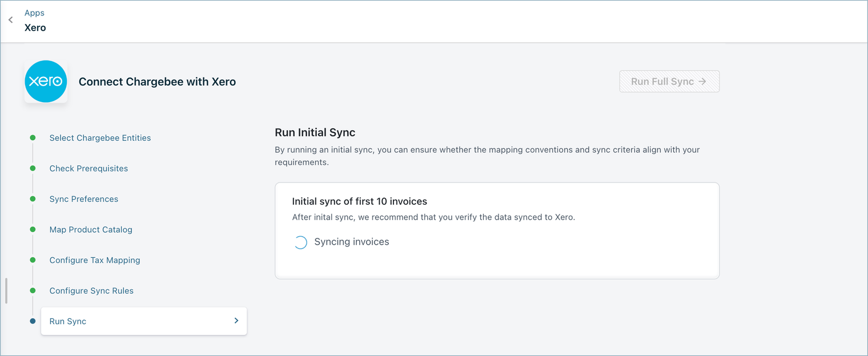Navigate to the Apps breadcrumb link
The height and width of the screenshot is (356, 868).
pyautogui.click(x=34, y=13)
